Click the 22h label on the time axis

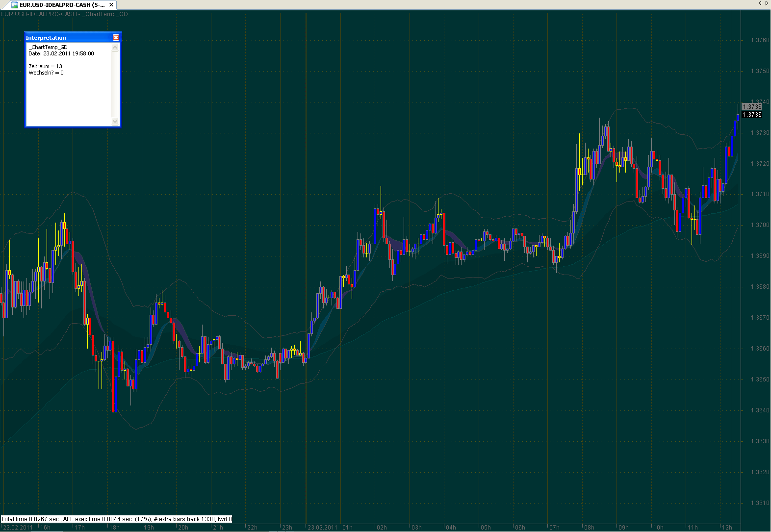click(253, 528)
